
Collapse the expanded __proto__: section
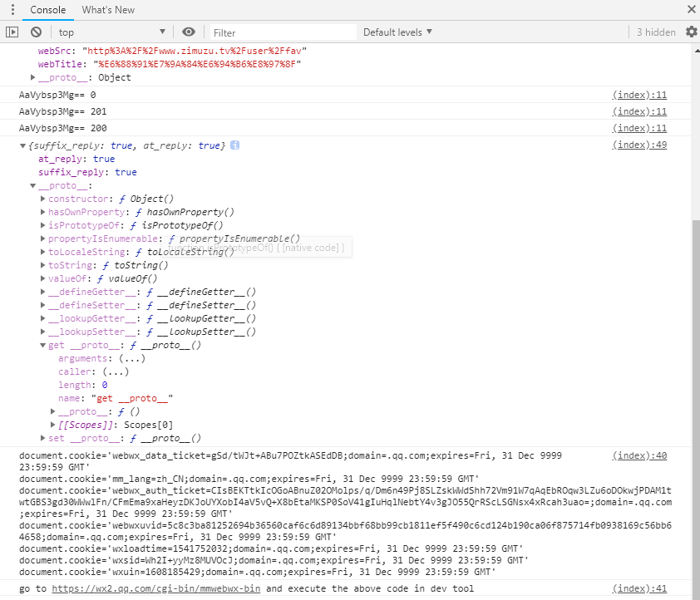tap(32, 185)
